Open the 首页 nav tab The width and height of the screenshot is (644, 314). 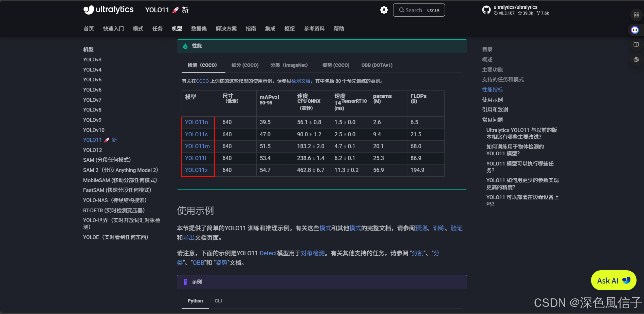[x=89, y=29]
